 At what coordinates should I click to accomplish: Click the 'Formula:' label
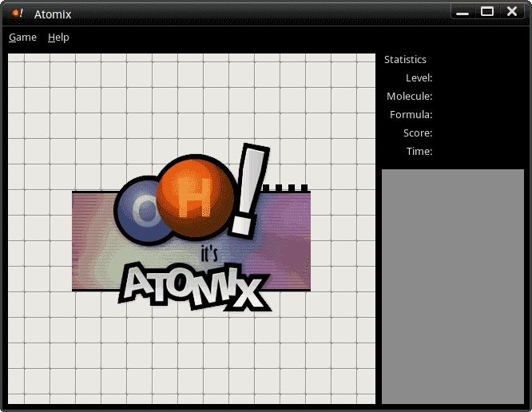pyautogui.click(x=411, y=115)
